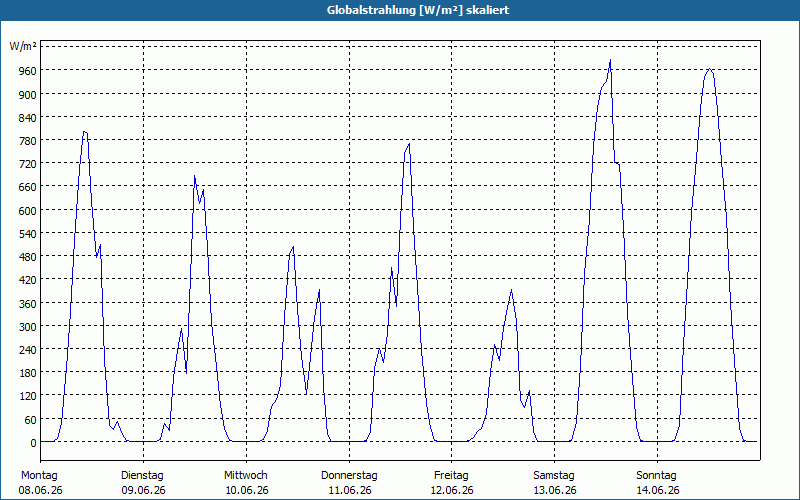Select the Dienstag 09.06.26 date label
The height and width of the screenshot is (500, 800).
pos(143,483)
